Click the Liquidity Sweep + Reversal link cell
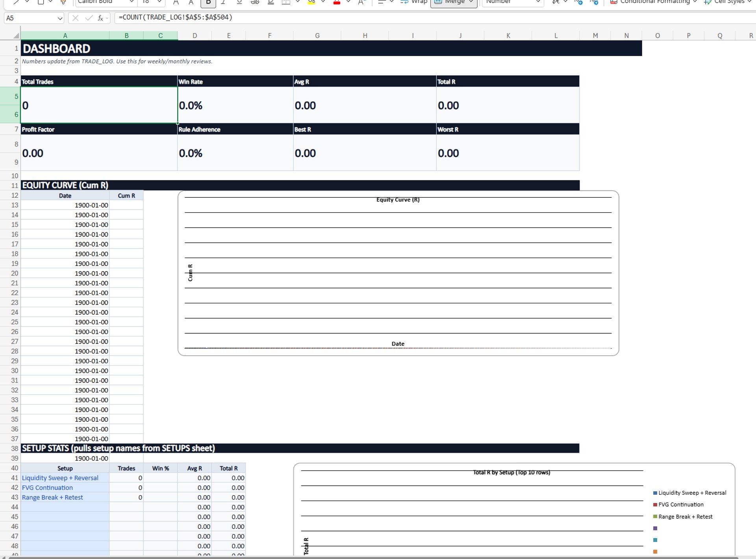 coord(60,478)
